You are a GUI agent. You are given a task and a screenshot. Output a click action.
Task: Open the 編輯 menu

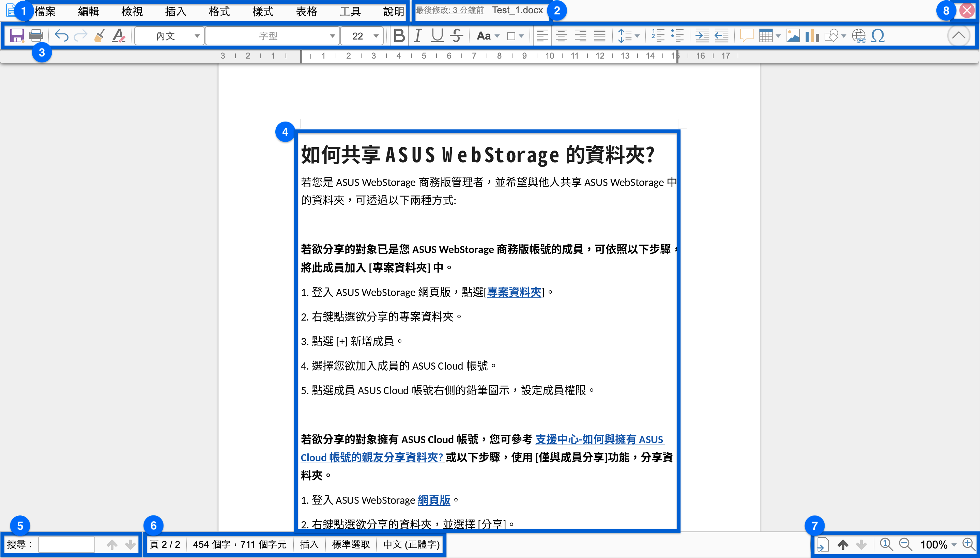click(89, 12)
